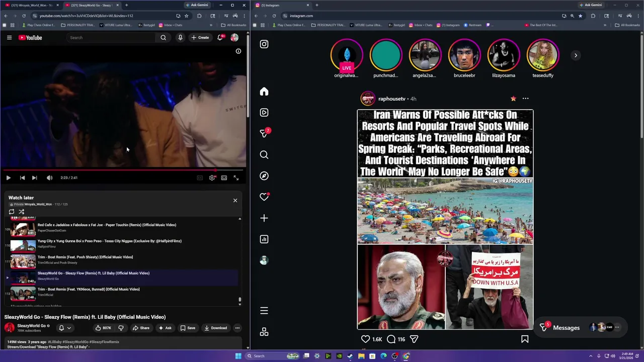Screen dimensions: 644x362
Task: Close the Watch later playlist panel
Action: pyautogui.click(x=235, y=201)
